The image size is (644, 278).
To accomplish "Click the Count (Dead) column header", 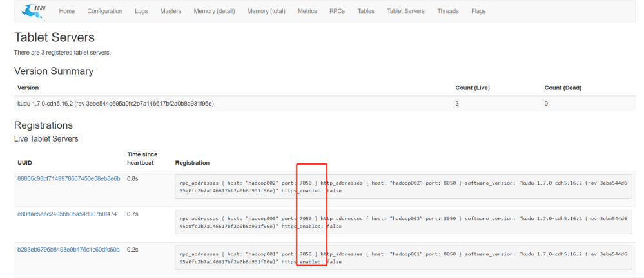I will click(563, 88).
